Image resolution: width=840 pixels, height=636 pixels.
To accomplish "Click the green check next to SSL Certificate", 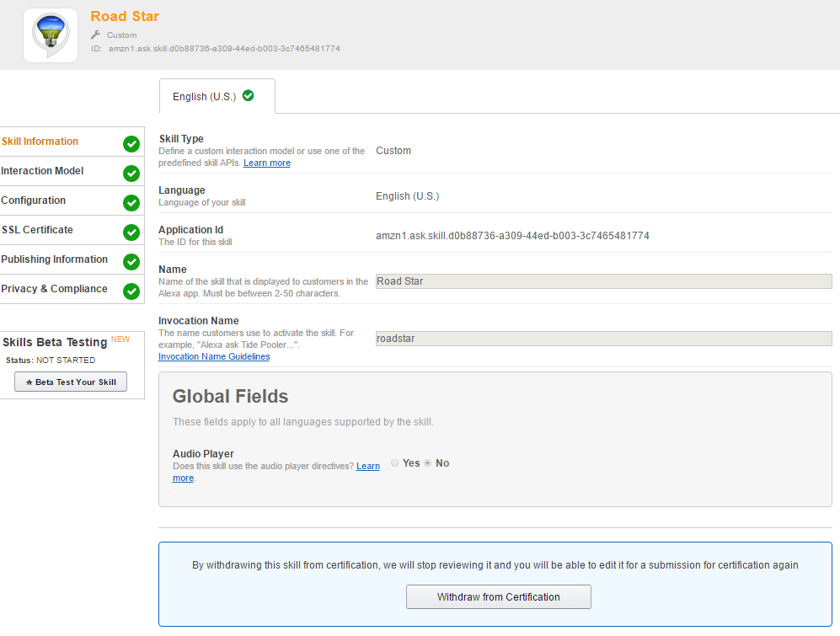I will [131, 232].
